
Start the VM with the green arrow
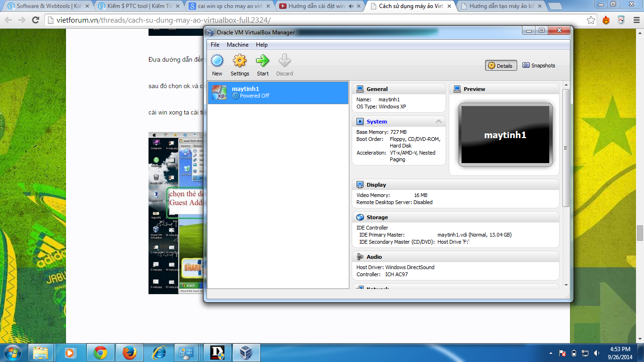(263, 61)
